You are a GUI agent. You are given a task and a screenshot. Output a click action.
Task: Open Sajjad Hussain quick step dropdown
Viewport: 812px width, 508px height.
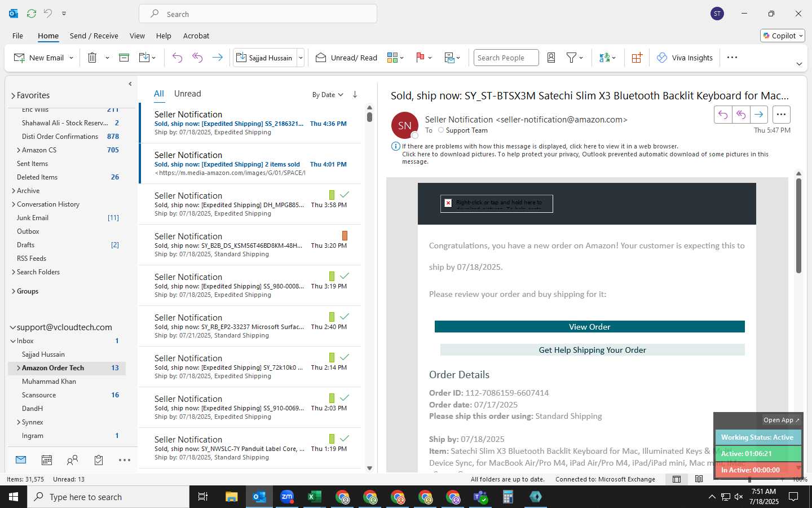point(301,58)
